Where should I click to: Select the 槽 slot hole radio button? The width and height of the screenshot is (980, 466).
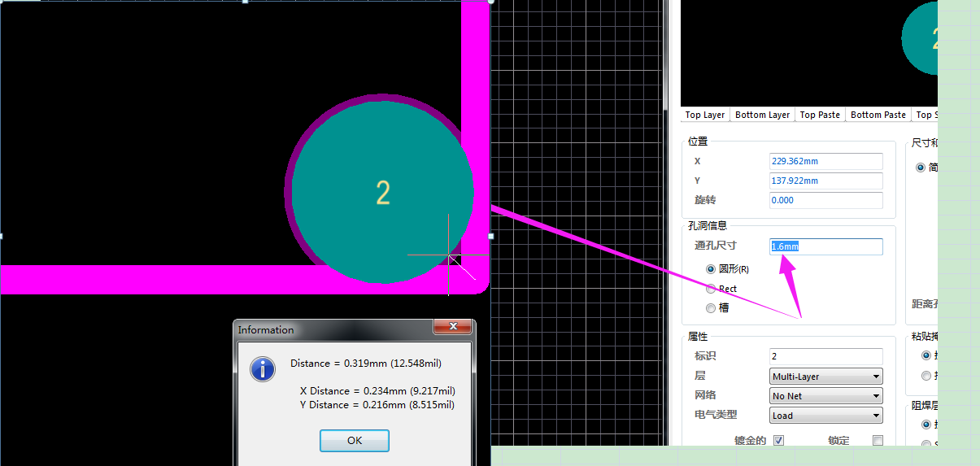pos(711,307)
